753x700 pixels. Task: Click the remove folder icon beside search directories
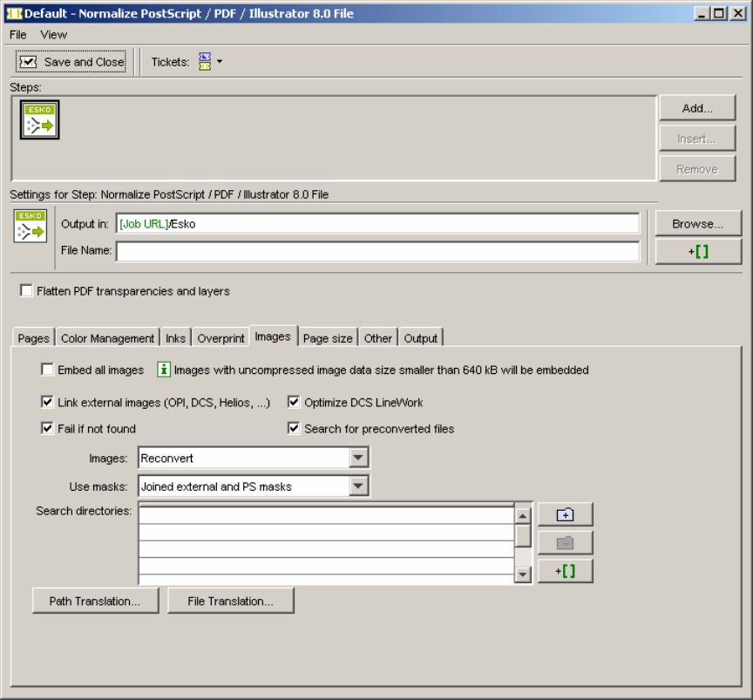[565, 543]
